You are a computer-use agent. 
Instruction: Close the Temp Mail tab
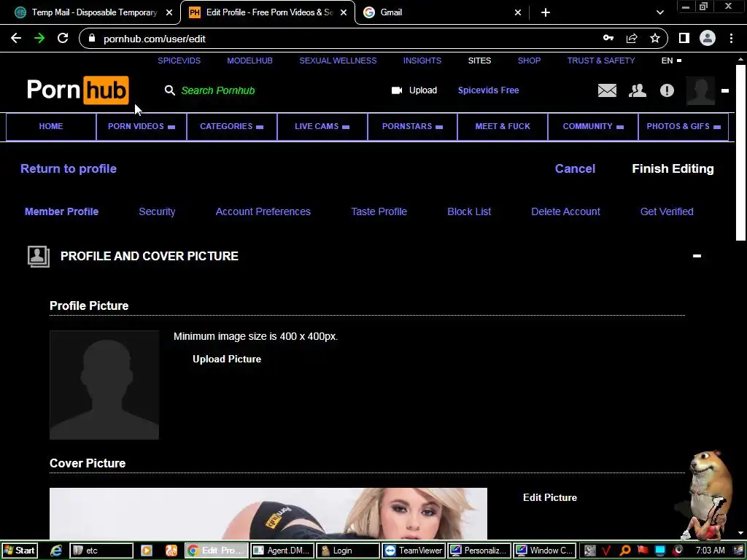[169, 13]
